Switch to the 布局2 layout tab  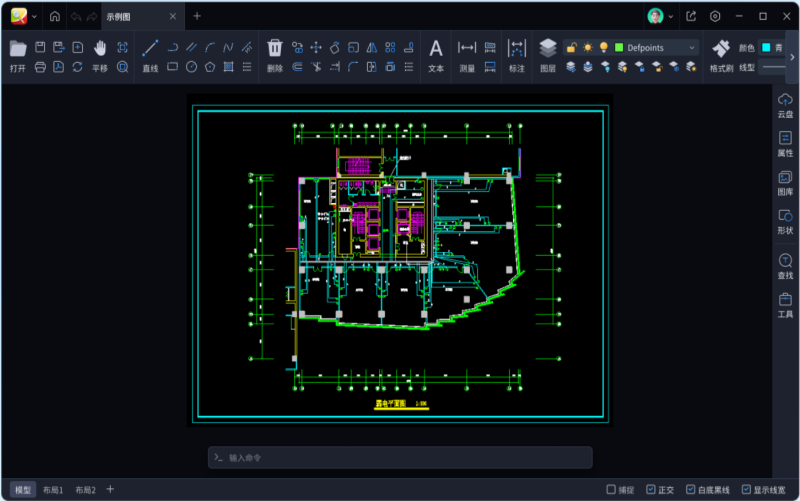(85, 490)
